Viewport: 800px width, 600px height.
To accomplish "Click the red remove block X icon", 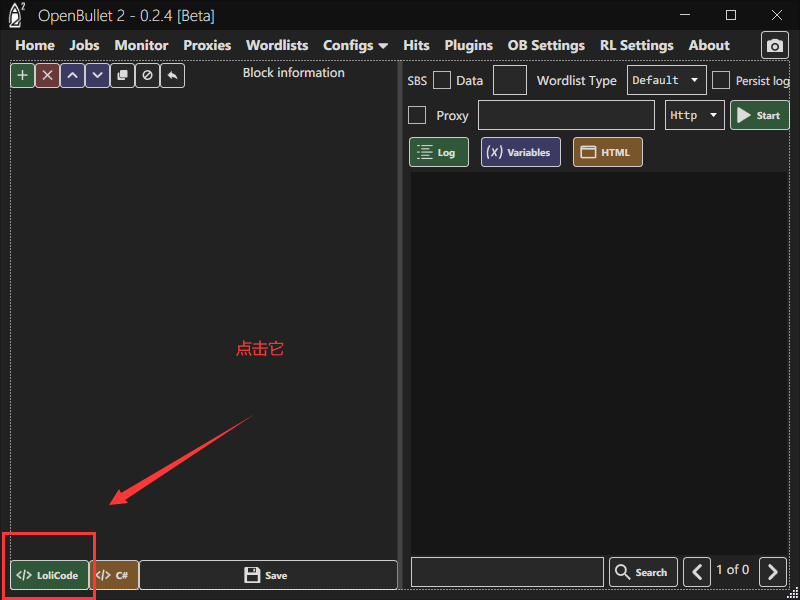I will [47, 76].
